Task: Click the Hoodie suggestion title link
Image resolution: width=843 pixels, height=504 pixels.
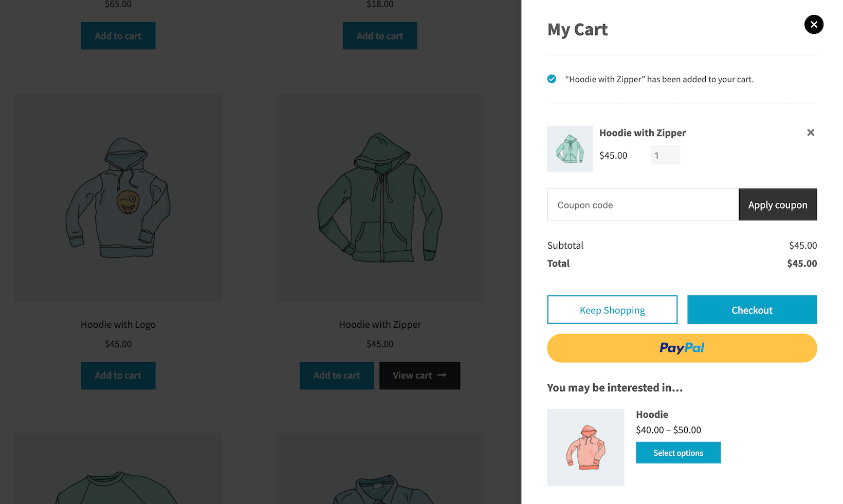Action: tap(652, 414)
